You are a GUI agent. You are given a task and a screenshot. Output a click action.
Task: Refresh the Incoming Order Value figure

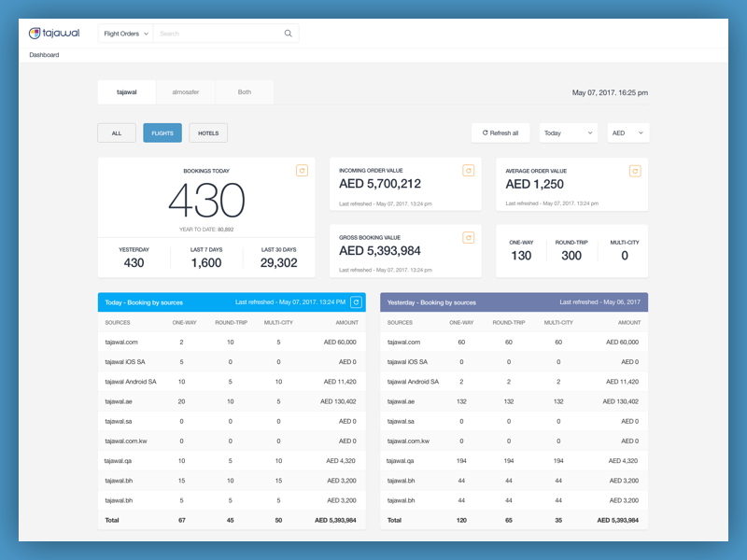coord(468,171)
